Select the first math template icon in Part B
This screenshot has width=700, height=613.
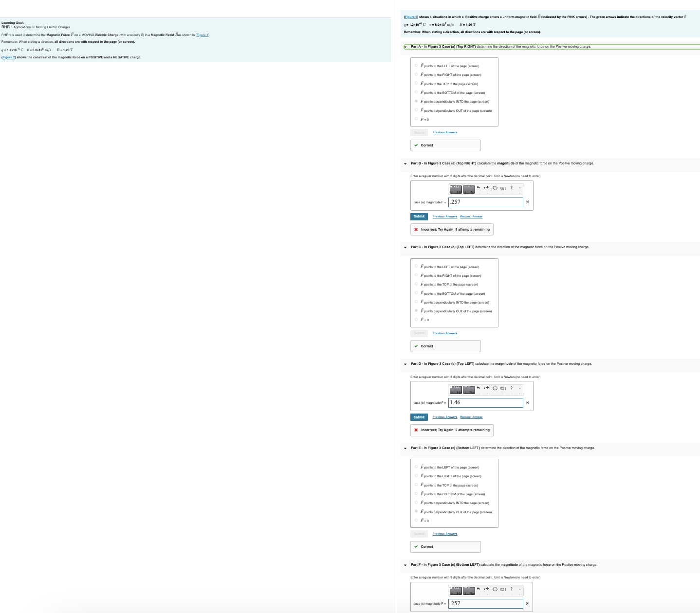point(456,189)
